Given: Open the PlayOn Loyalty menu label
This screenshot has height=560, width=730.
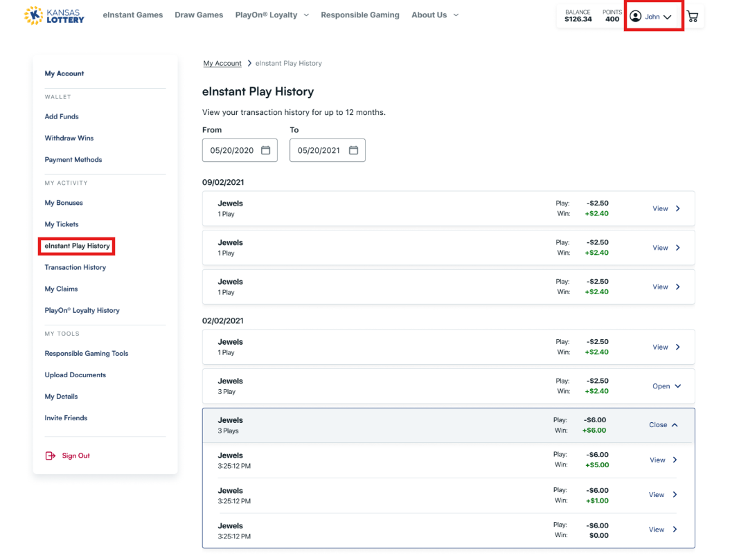Looking at the screenshot, I should coord(266,15).
